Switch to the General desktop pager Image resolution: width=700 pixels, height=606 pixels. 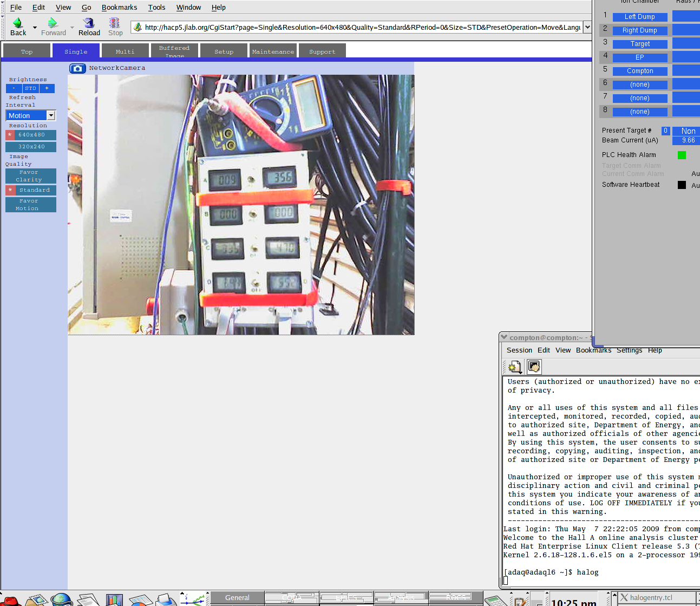point(237,598)
